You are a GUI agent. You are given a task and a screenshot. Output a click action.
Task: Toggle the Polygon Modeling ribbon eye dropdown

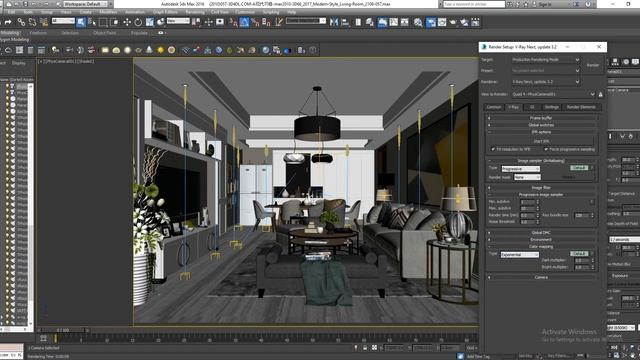161,33
